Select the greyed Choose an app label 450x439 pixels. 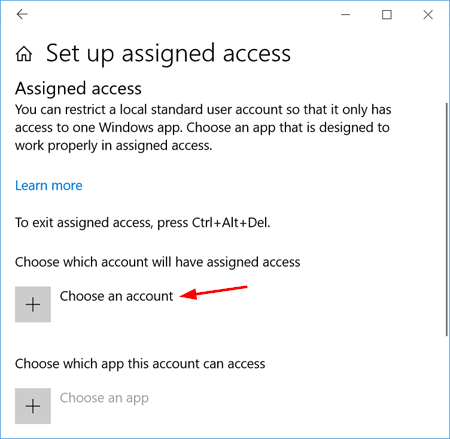[x=104, y=398]
